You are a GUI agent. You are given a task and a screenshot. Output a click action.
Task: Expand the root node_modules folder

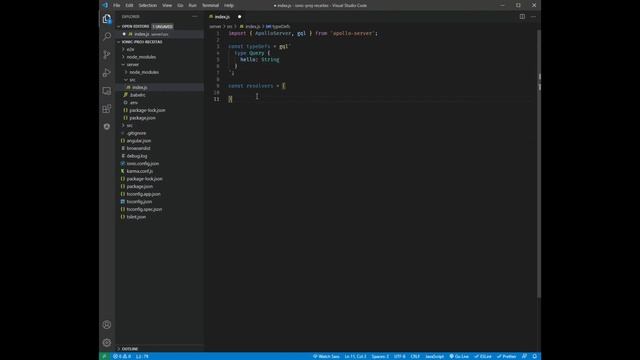[141, 57]
